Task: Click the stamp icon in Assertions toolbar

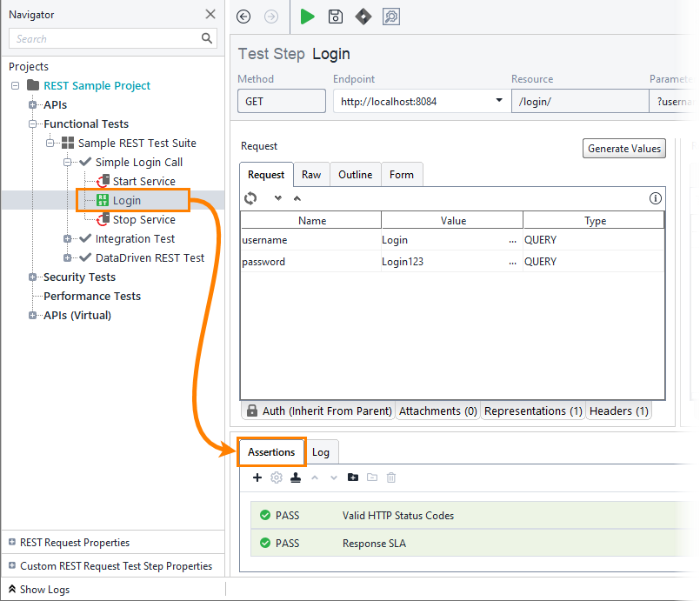Action: 296,477
